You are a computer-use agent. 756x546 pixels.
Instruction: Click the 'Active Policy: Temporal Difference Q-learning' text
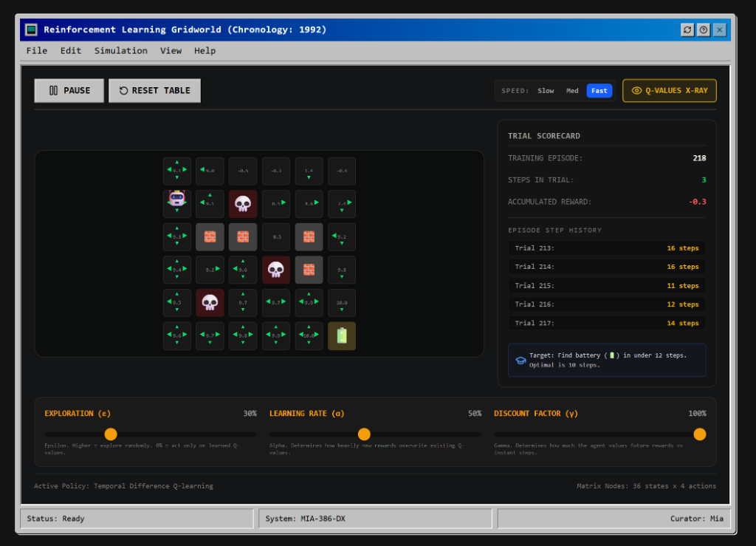click(123, 485)
